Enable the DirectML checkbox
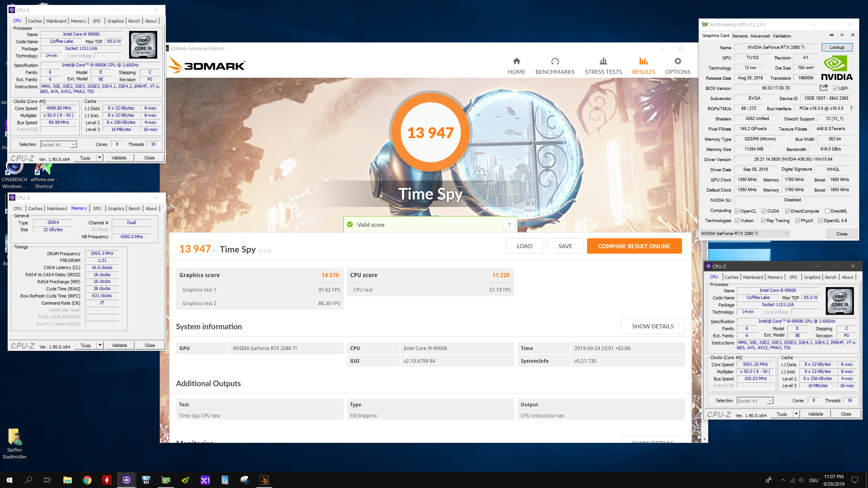 coord(827,211)
